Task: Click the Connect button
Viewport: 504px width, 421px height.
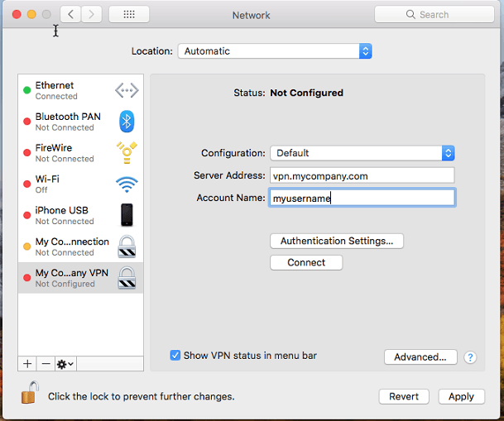Action: pyautogui.click(x=306, y=263)
